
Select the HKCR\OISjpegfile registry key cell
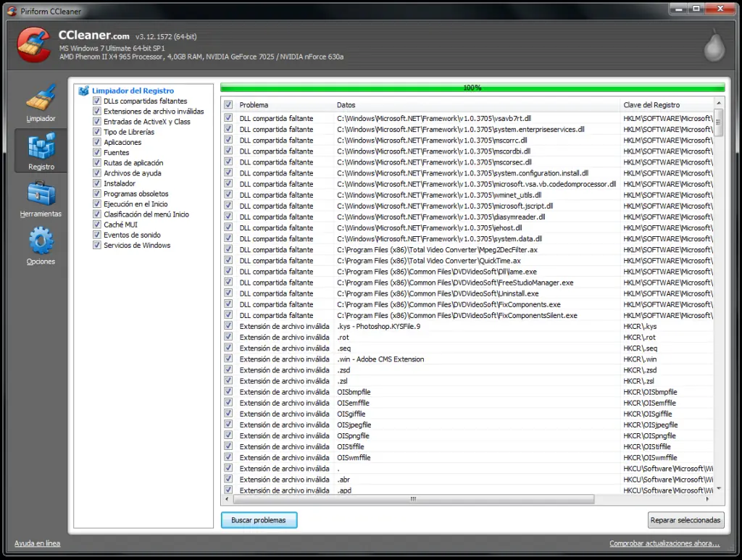coord(650,425)
